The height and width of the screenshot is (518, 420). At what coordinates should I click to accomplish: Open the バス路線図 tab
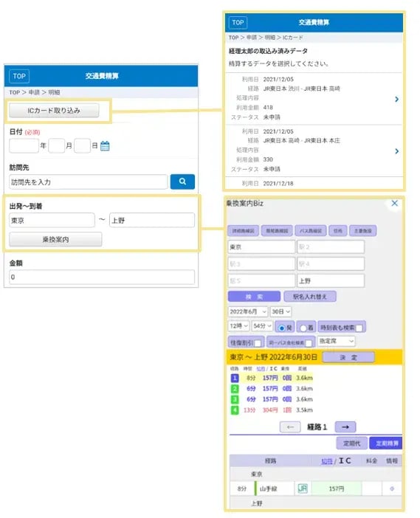pos(311,230)
